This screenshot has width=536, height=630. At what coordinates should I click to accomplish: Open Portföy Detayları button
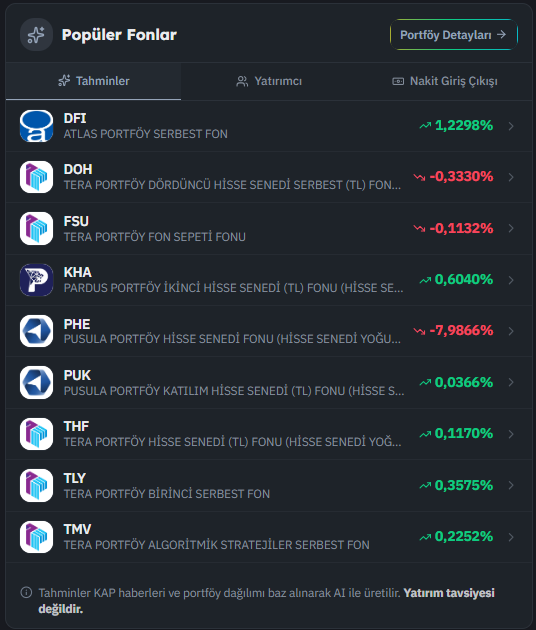454,35
